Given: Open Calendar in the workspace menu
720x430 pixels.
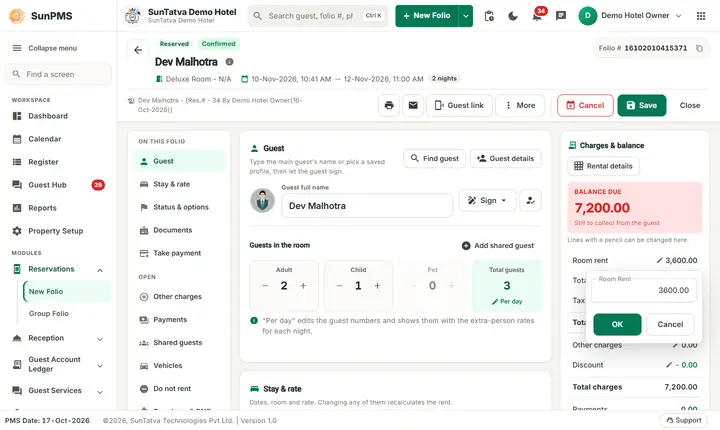Looking at the screenshot, I should click(58, 139).
